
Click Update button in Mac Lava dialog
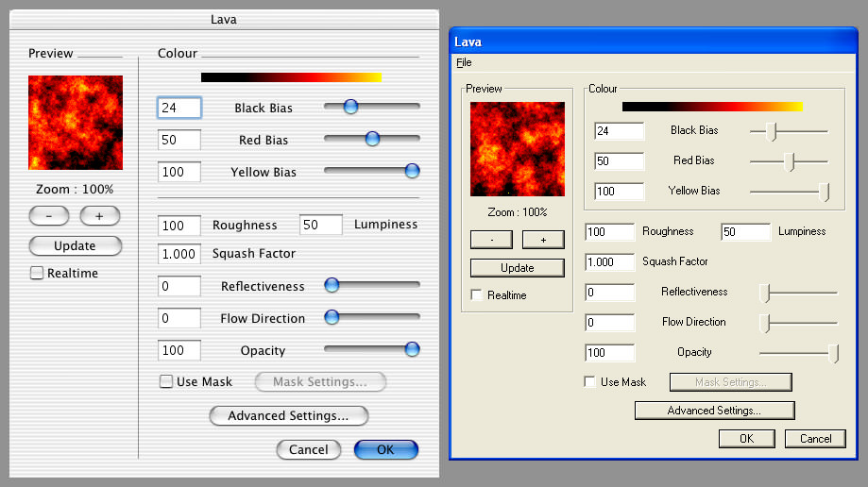(x=75, y=245)
